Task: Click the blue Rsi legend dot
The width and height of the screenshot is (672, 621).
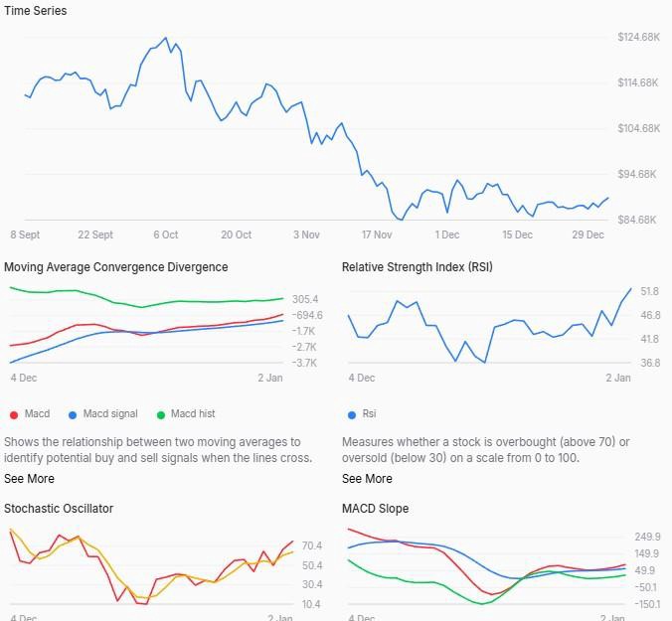Action: coord(352,414)
